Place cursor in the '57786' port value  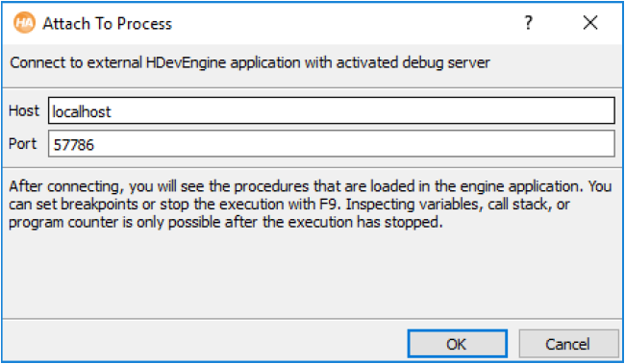click(x=74, y=145)
